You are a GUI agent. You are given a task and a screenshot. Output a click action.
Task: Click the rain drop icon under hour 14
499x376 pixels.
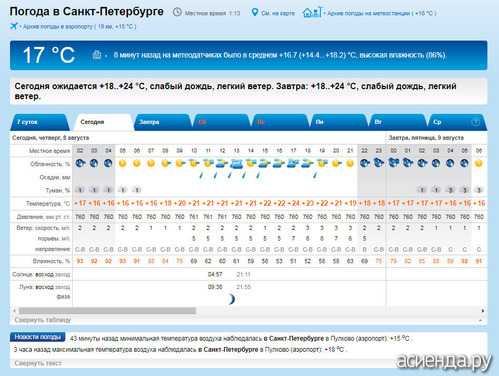point(258,175)
